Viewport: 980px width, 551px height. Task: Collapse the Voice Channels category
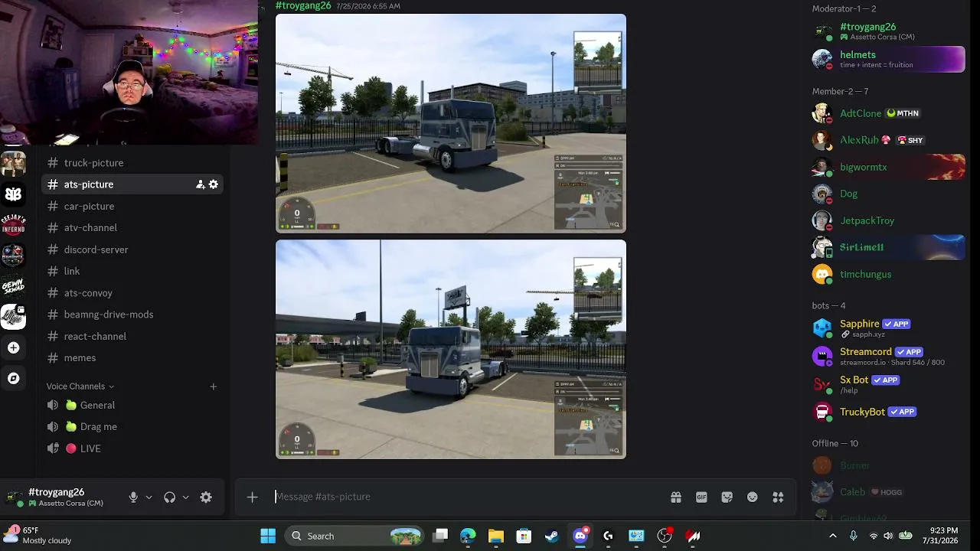(80, 386)
